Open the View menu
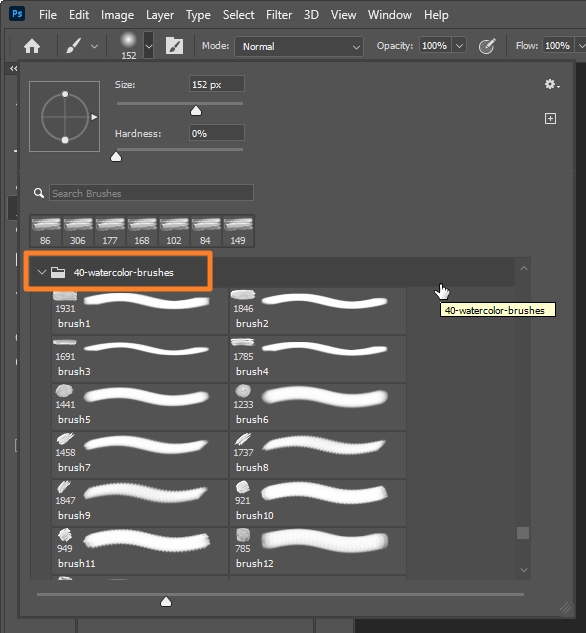This screenshot has width=586, height=633. [x=343, y=15]
